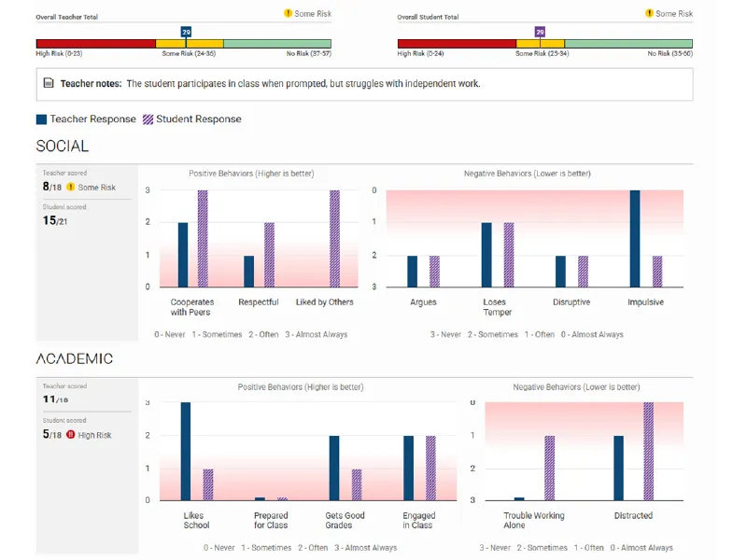Screen dimensions: 747x560
Task: Click the Social student score 15/21
Action: [x=55, y=220]
